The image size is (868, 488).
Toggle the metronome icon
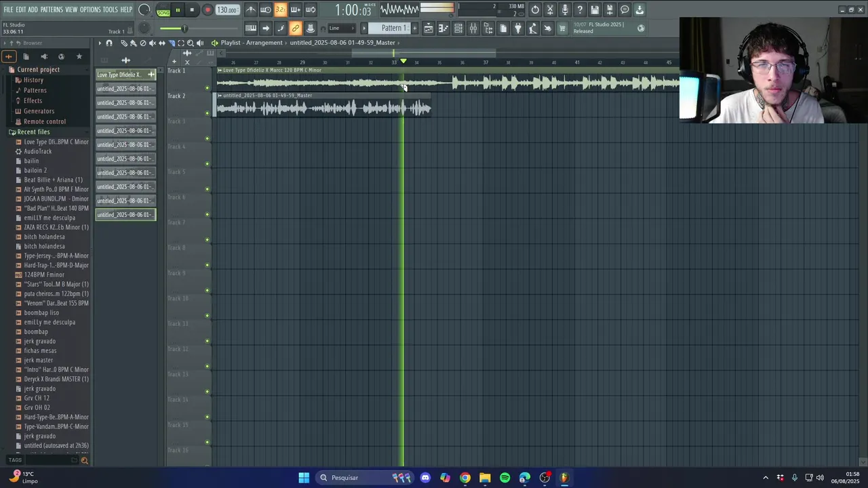(x=251, y=9)
